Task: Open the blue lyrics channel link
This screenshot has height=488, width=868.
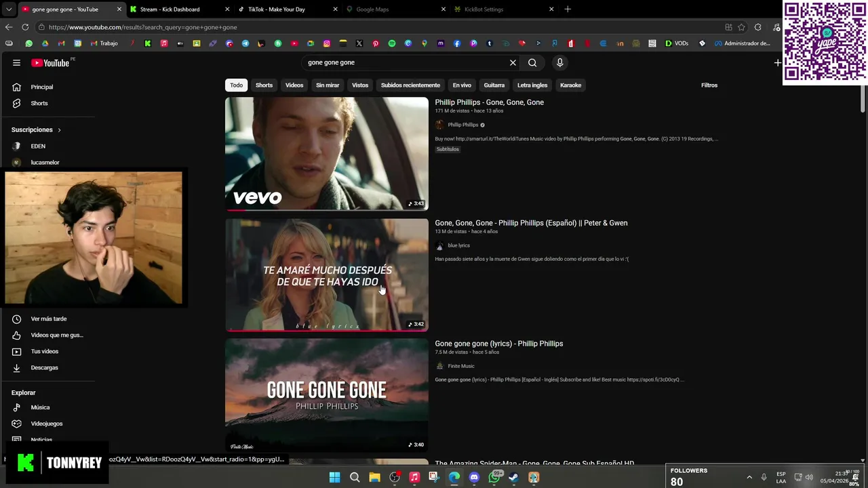Action: pos(458,245)
